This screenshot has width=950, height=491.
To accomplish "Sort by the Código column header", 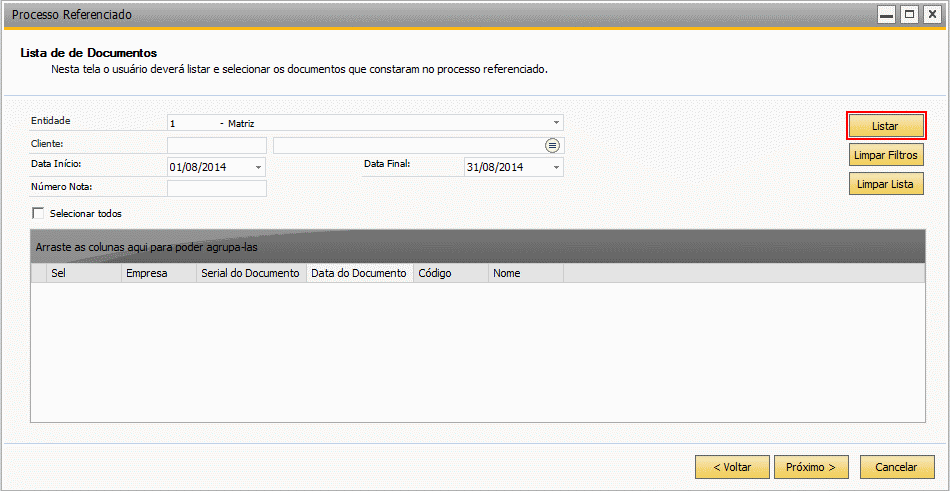I will click(x=451, y=273).
